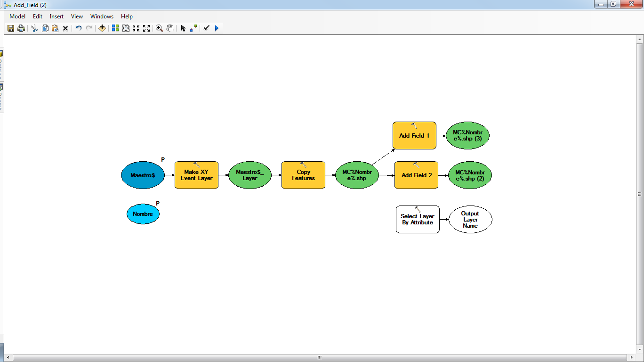Viewport: 644px width, 362px height.
Task: Open the Edit menu
Action: click(x=38, y=16)
